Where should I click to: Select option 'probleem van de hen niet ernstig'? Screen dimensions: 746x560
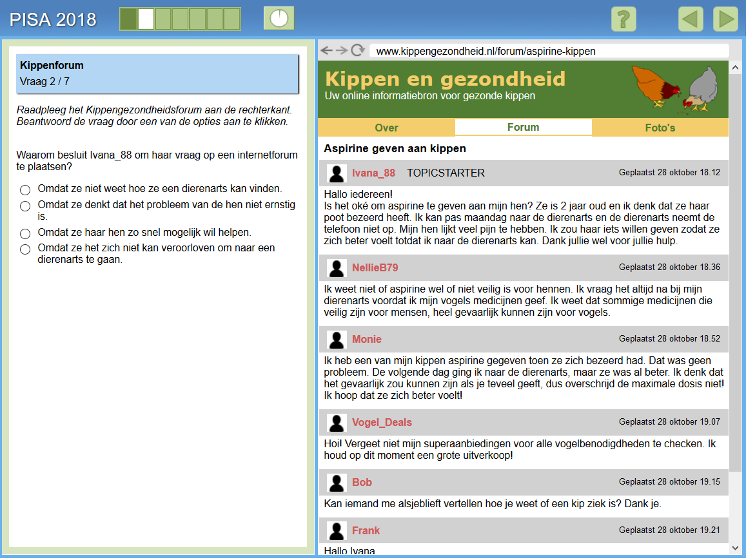[x=25, y=206]
